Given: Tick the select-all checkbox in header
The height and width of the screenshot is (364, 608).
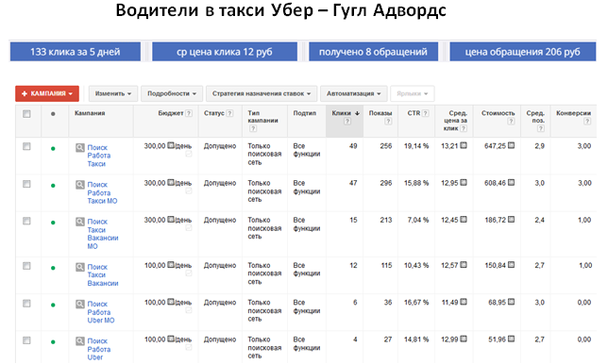Looking at the screenshot, I should pyautogui.click(x=26, y=114).
